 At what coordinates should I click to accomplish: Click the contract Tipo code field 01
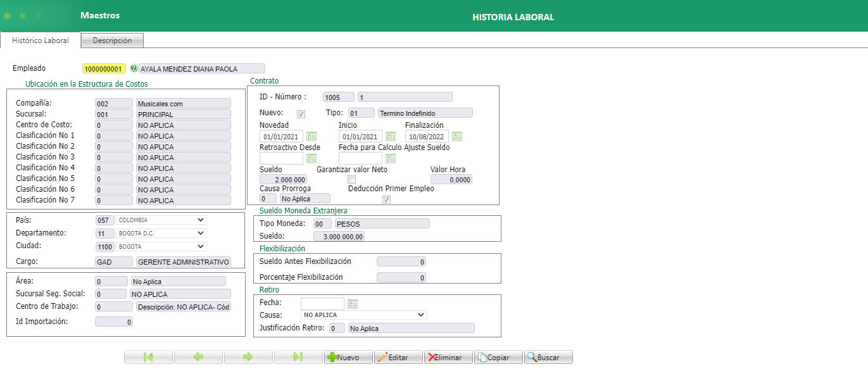(x=362, y=113)
